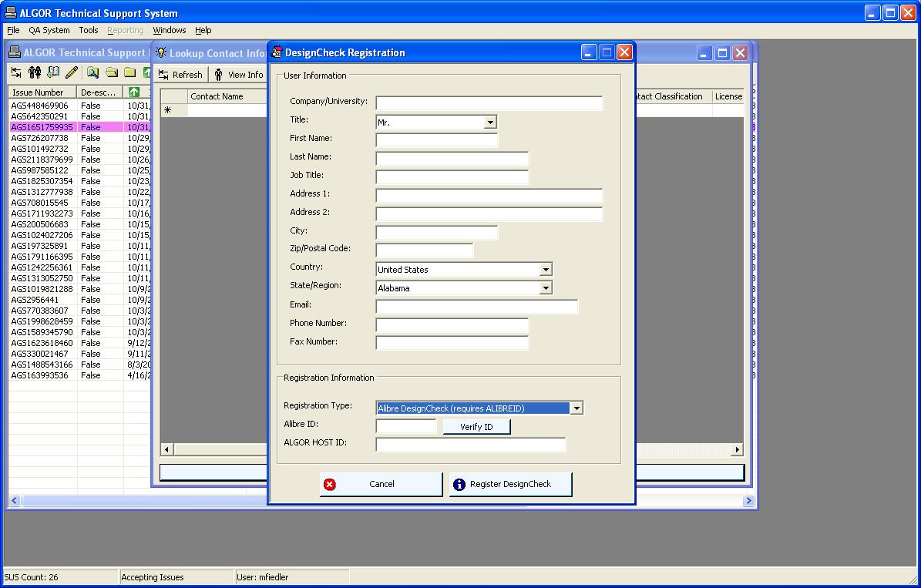Click the Zip/Postal Code input field
This screenshot has height=588, width=921.
424,250
